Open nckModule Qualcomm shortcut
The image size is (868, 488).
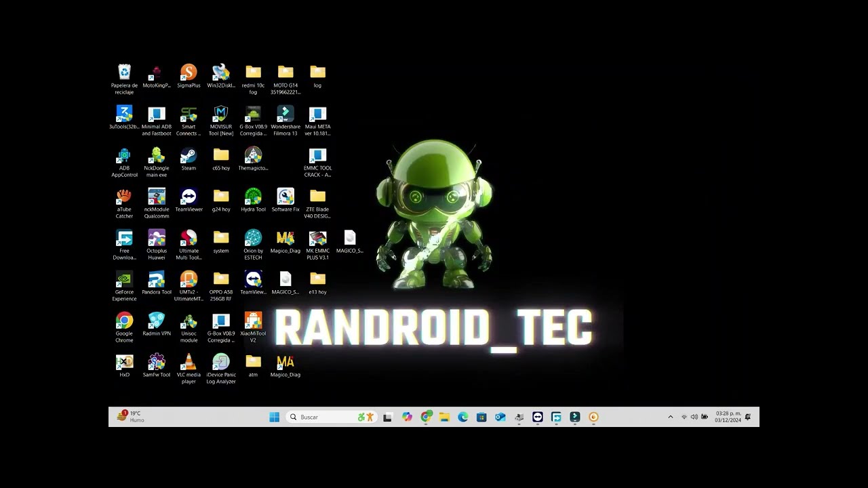157,203
